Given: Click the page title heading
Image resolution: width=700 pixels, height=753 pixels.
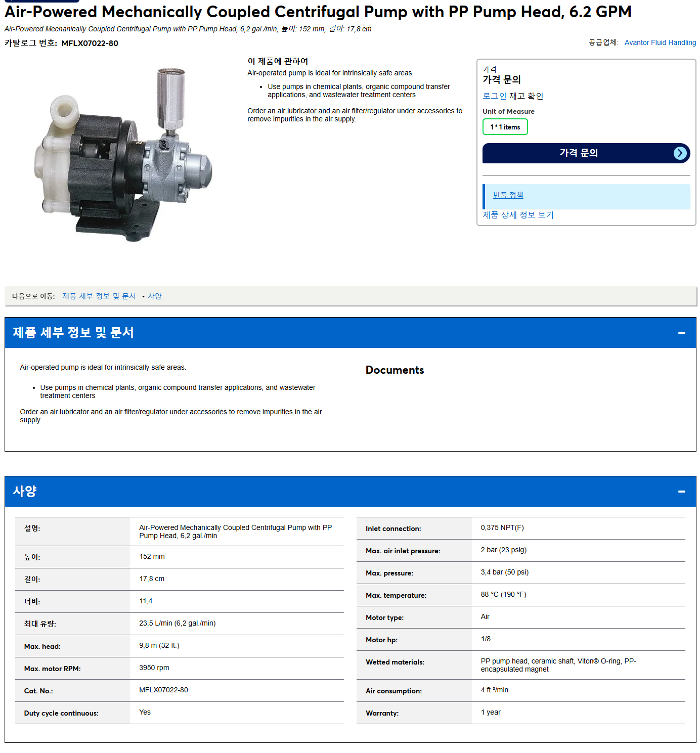Looking at the screenshot, I should pyautogui.click(x=318, y=12).
